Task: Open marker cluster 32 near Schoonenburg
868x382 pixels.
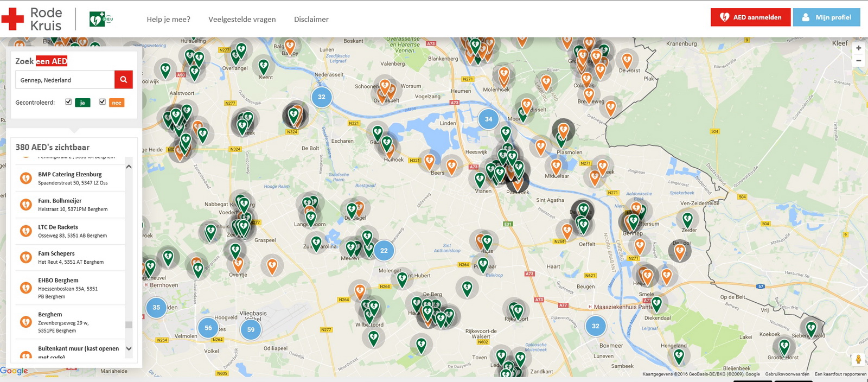Action: (x=322, y=97)
